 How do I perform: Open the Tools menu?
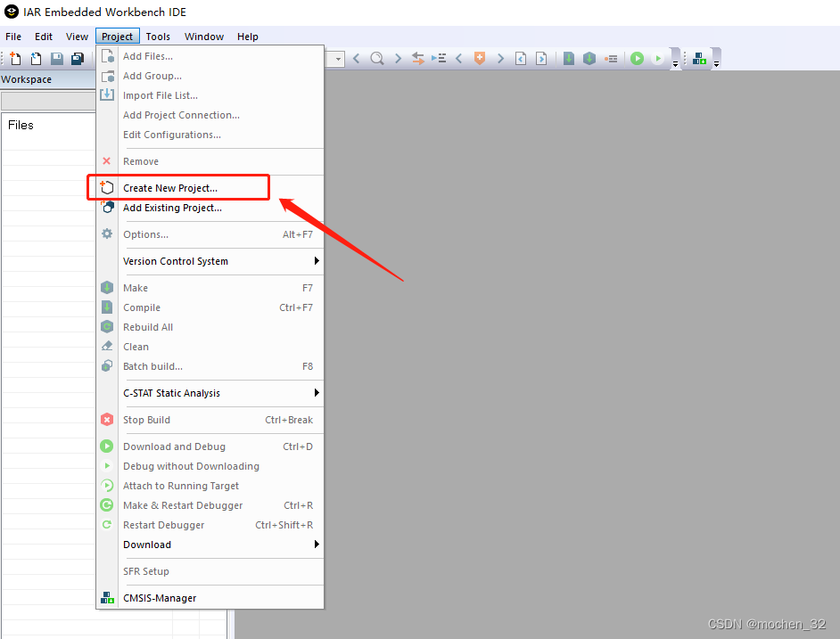(158, 37)
